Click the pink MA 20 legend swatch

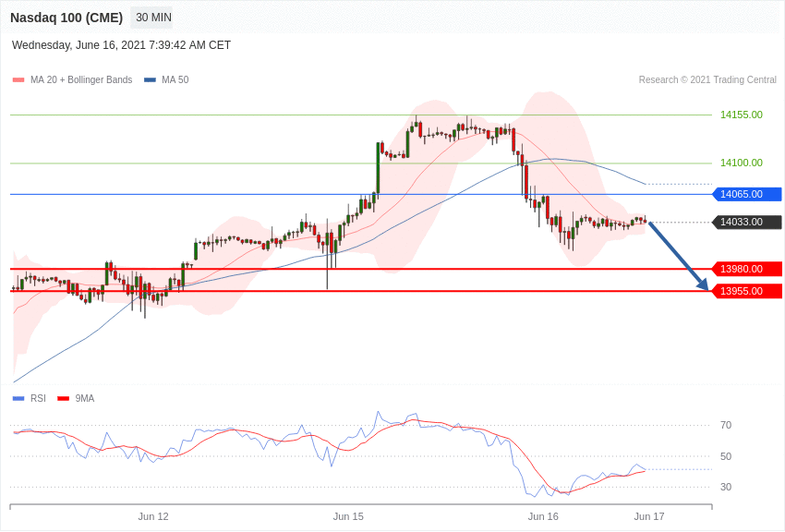tap(18, 80)
